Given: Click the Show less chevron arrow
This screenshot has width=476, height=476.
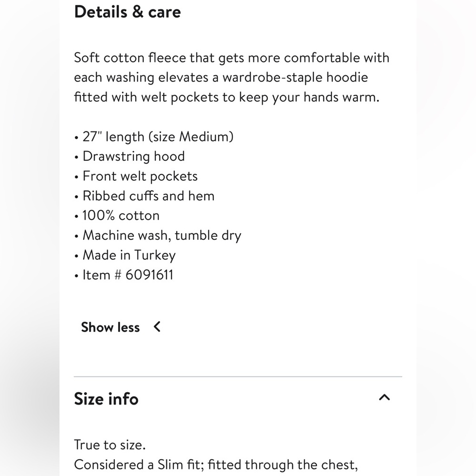Looking at the screenshot, I should [x=157, y=327].
